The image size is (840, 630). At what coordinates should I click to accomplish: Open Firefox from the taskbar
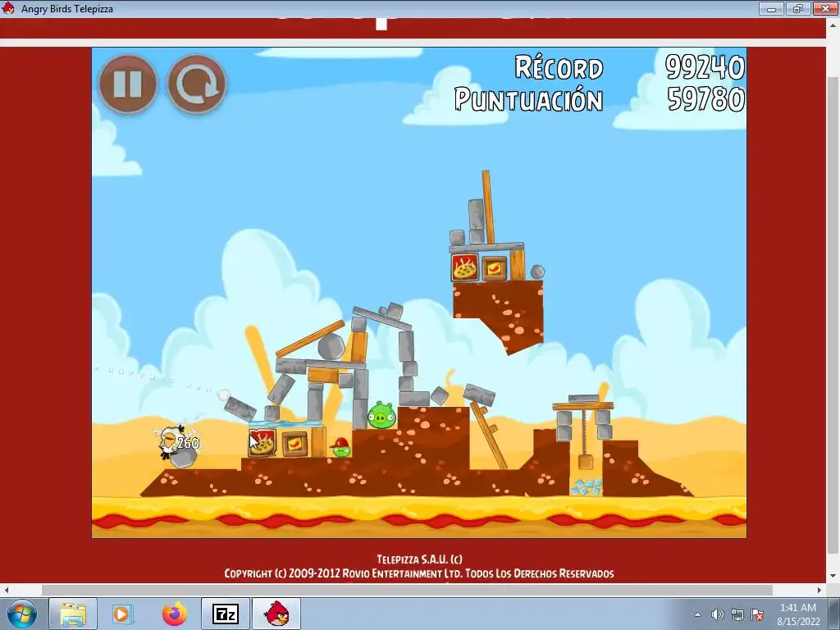[x=175, y=614]
